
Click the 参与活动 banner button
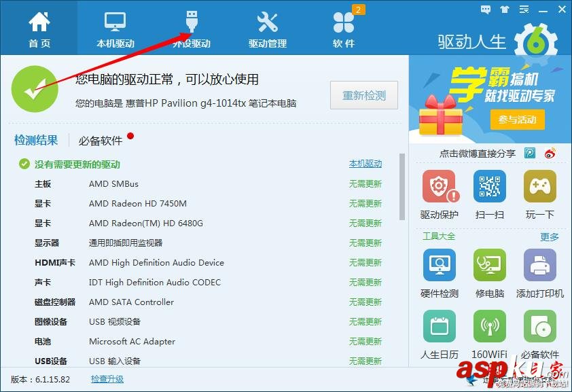click(x=517, y=120)
